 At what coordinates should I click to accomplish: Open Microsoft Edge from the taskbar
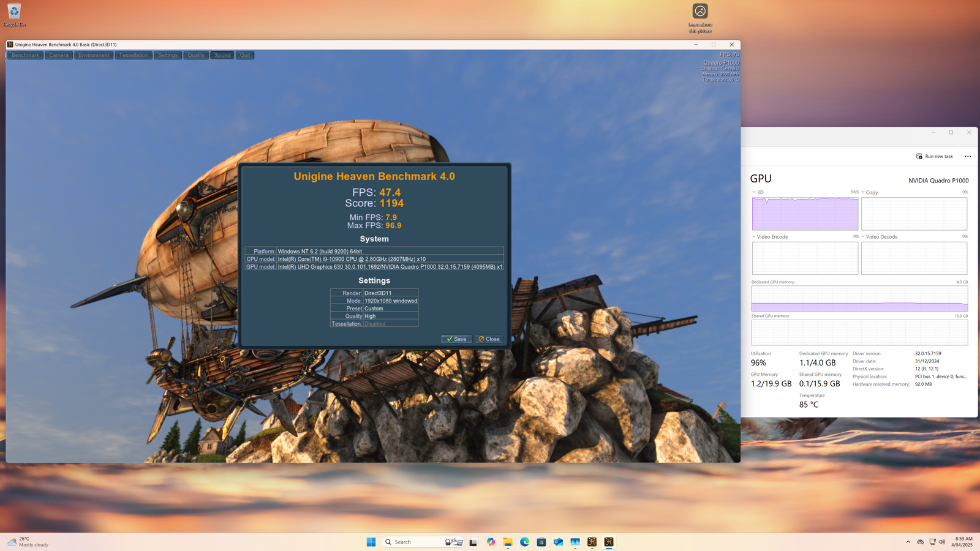[x=524, y=542]
